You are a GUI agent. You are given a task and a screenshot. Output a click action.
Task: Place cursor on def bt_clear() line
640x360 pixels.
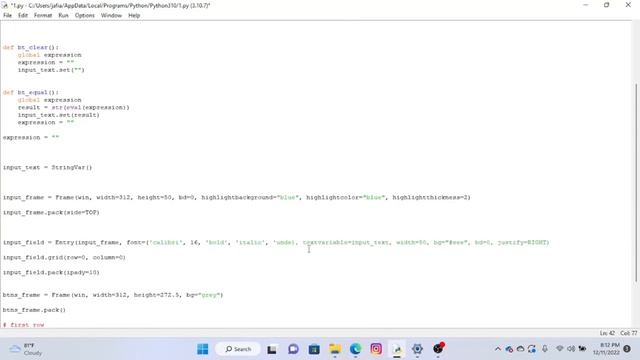click(31, 47)
